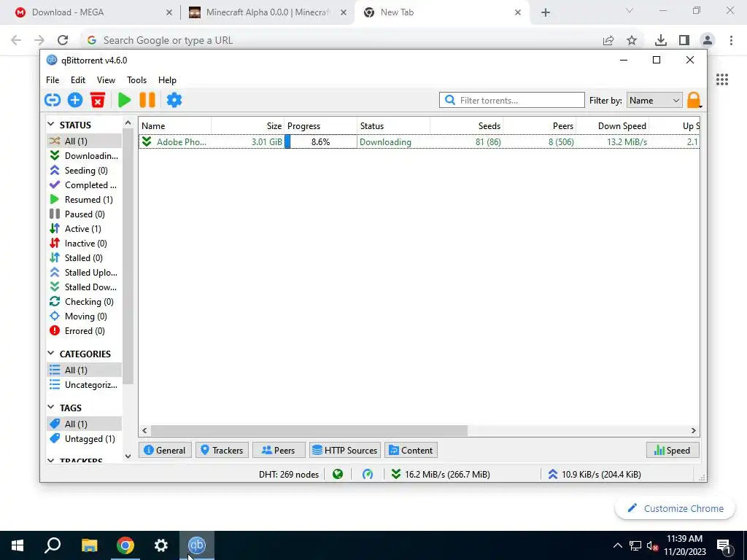Click in the Filter torrents search field

coord(511,100)
